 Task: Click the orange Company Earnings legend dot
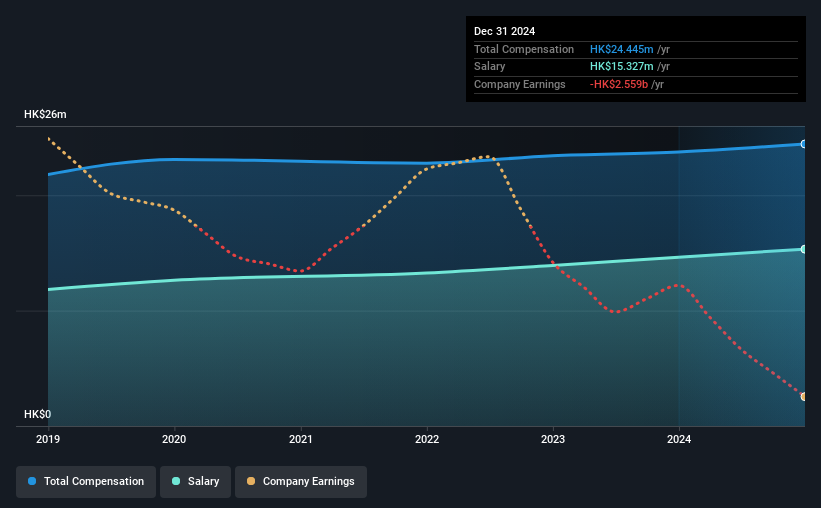pyautogui.click(x=251, y=481)
